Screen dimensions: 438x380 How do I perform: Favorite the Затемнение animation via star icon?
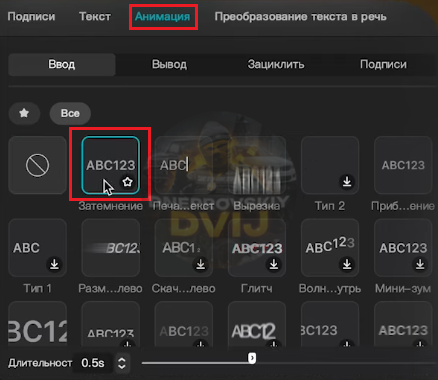[127, 182]
